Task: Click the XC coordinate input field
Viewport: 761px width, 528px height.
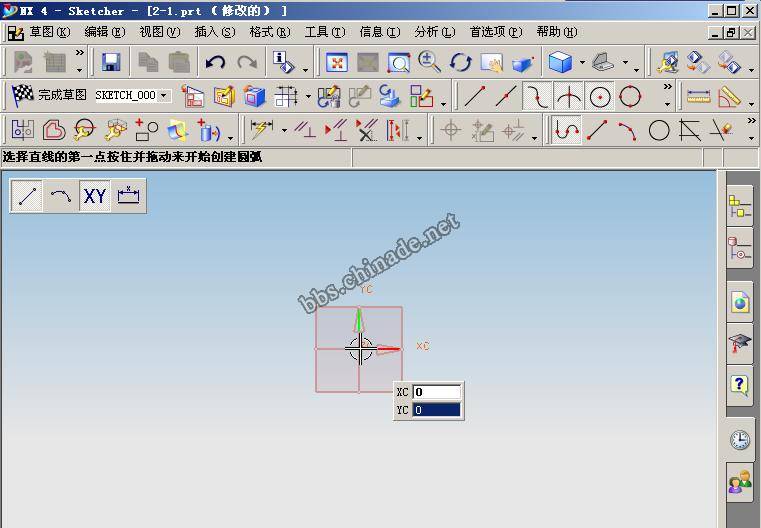Action: tap(436, 392)
